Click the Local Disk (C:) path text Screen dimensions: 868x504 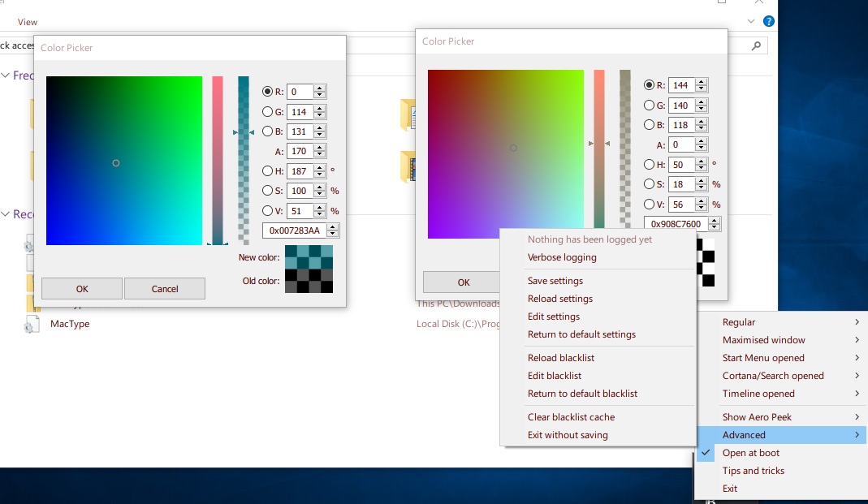[458, 324]
